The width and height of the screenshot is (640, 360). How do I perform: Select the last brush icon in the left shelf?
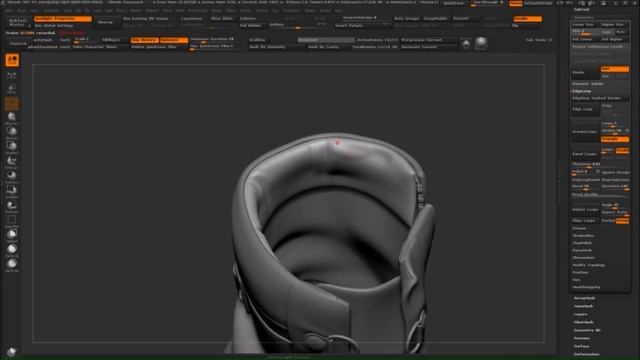(12, 264)
